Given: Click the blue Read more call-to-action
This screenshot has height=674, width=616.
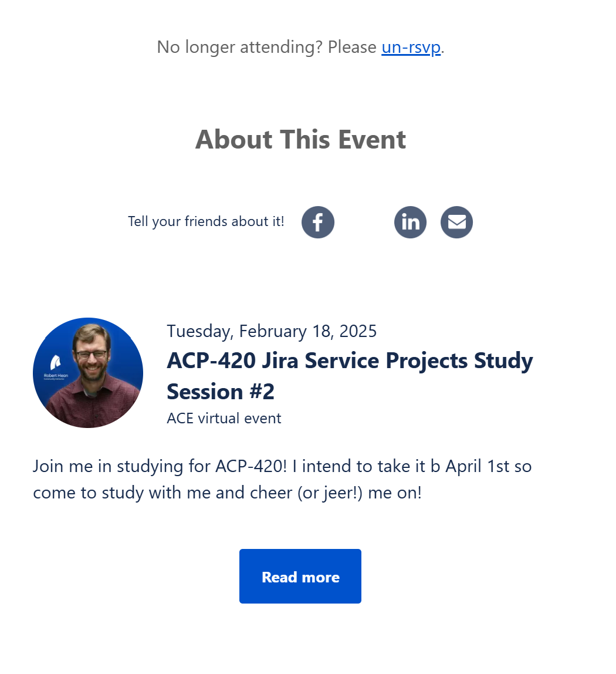Looking at the screenshot, I should pyautogui.click(x=300, y=576).
